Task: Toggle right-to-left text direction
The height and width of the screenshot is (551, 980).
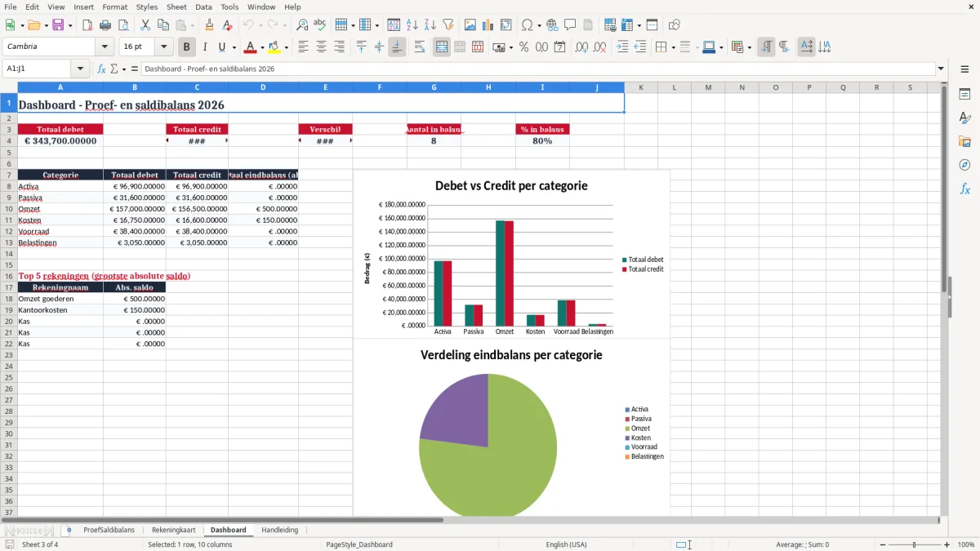Action: (x=784, y=47)
